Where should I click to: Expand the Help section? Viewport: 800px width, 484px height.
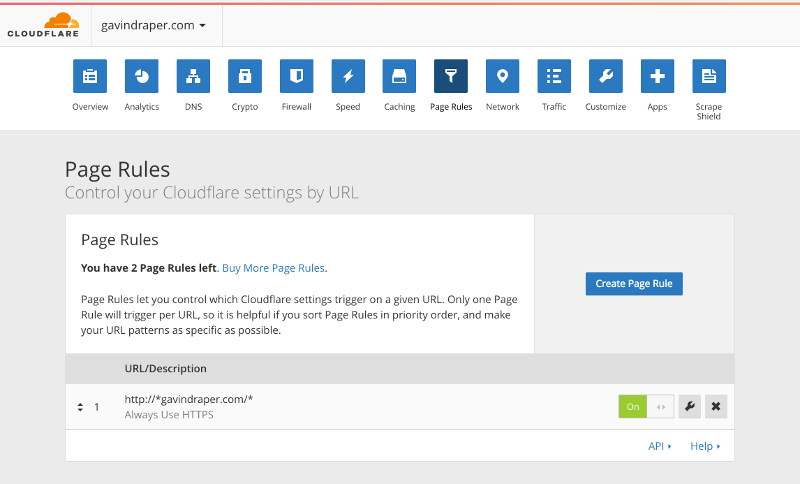pyautogui.click(x=705, y=446)
